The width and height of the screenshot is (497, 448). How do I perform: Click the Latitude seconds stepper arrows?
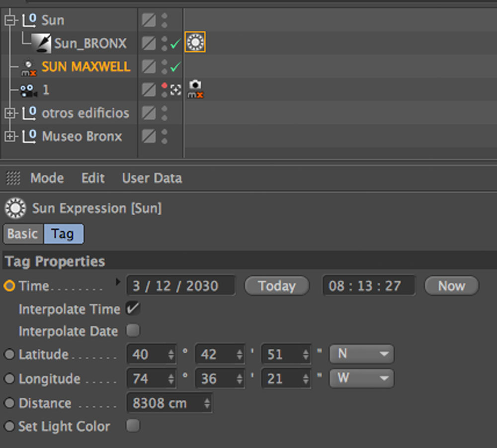306,354
